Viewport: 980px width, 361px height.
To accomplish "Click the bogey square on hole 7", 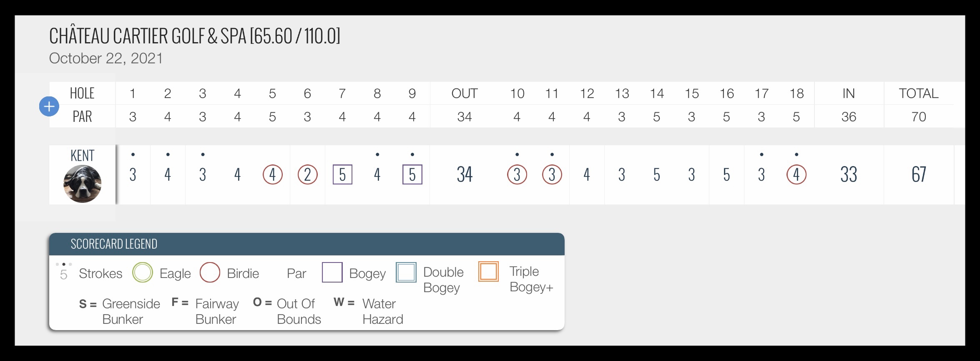I will (x=342, y=174).
